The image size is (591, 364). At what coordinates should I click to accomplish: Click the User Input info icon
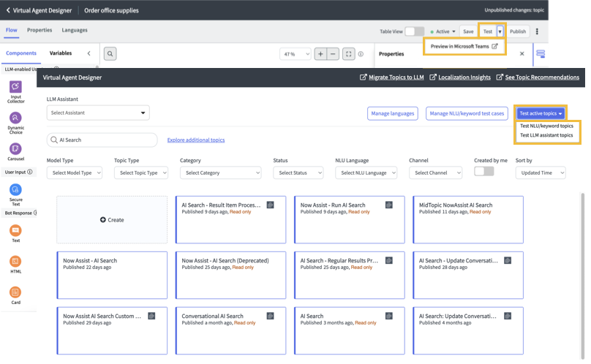tap(30, 172)
